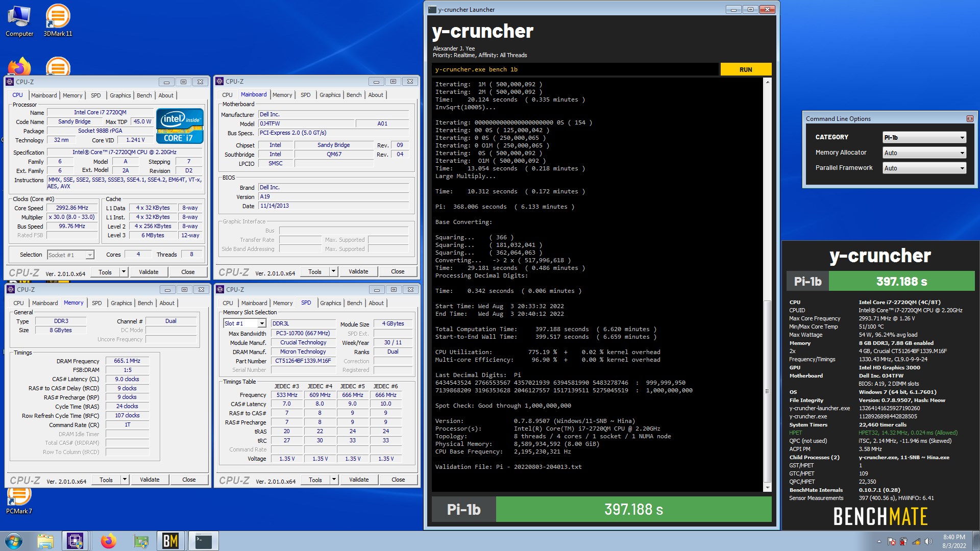
Task: Click the BIOS Date 11/14/2013 field
Action: pos(333,206)
